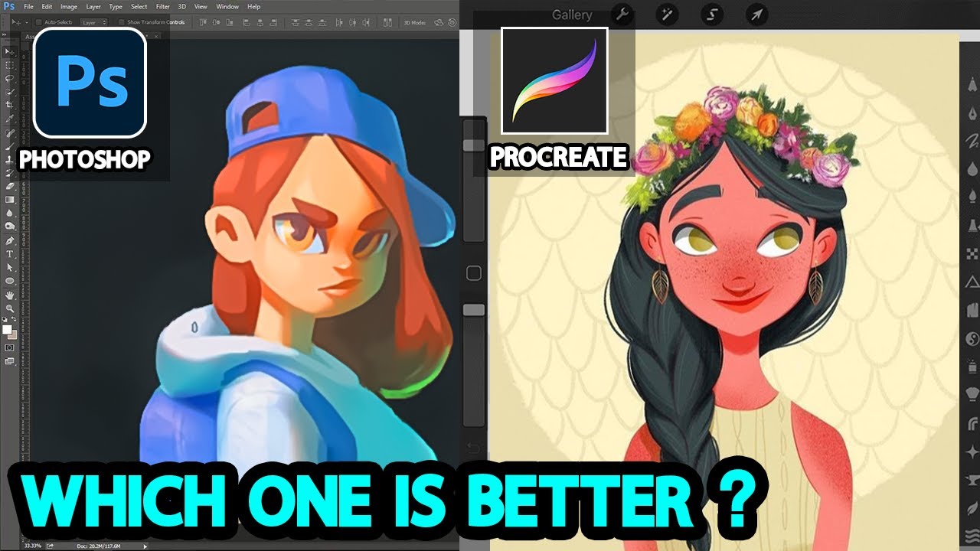Open the Edit menu
980x551 pixels.
coord(47,6)
